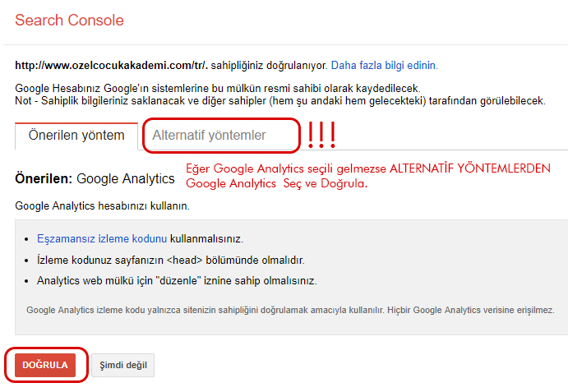Open the Eşzamansız izleme kodunu link
Viewport: 582px width, 392px height.
102,238
